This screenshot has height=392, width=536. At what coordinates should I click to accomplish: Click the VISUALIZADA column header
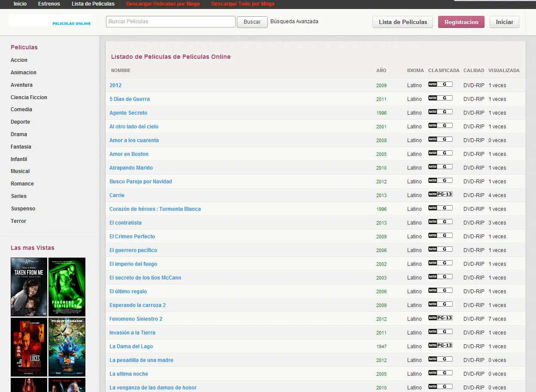504,70
